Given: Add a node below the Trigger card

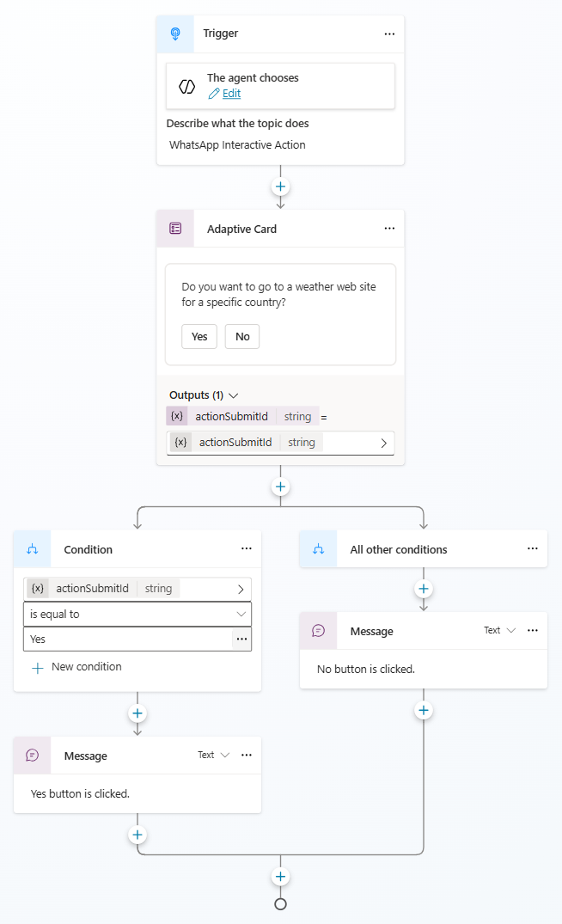Looking at the screenshot, I should 280,187.
